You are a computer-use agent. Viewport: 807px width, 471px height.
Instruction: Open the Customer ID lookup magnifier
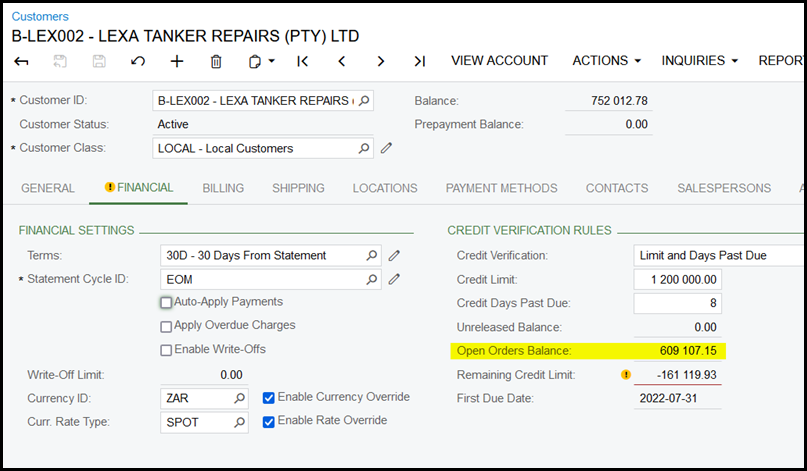pyautogui.click(x=364, y=101)
